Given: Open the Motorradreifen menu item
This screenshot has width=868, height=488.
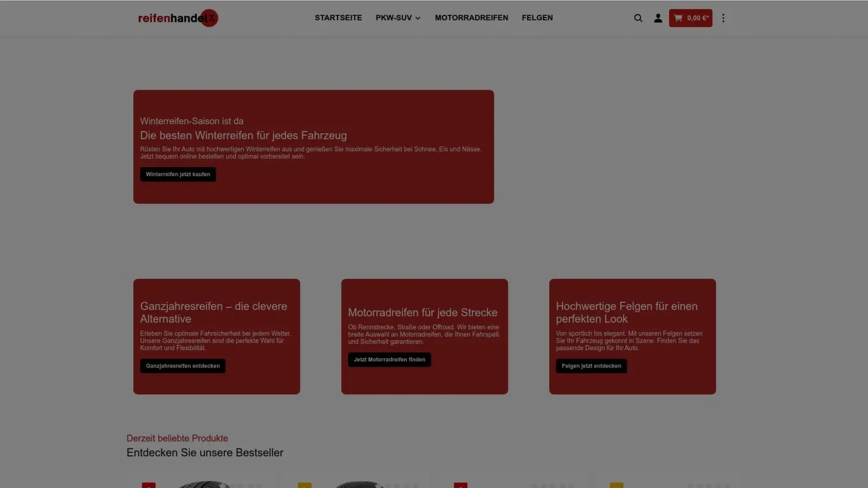Looking at the screenshot, I should [471, 18].
